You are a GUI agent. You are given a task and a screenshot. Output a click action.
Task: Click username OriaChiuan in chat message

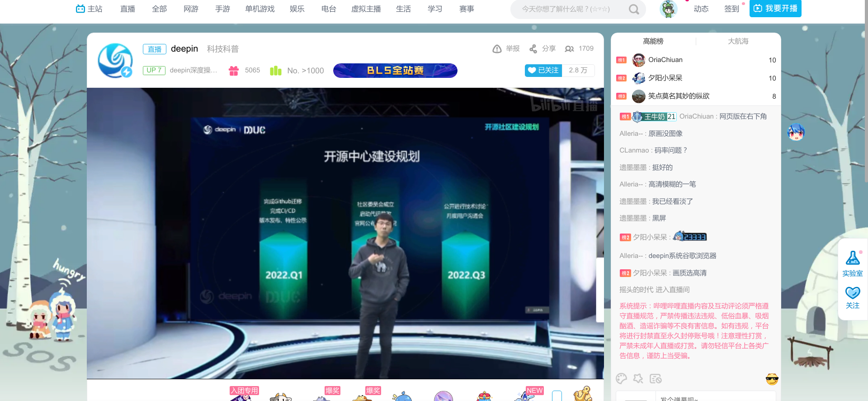click(x=697, y=116)
